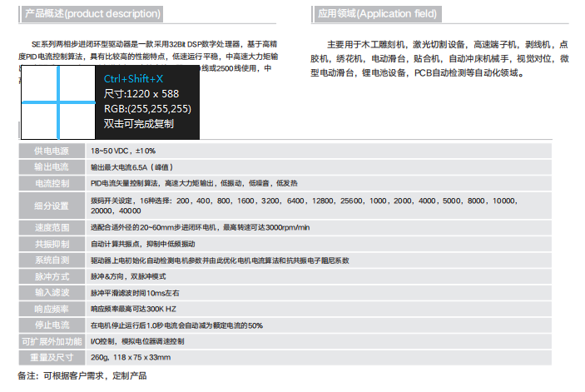585x392 pixels.
Task: Click the 响应频率 label cell
Action: coord(52,309)
